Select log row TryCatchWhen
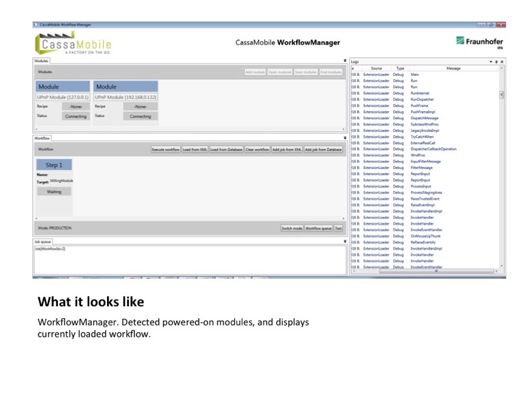The image size is (532, 398). click(x=425, y=137)
